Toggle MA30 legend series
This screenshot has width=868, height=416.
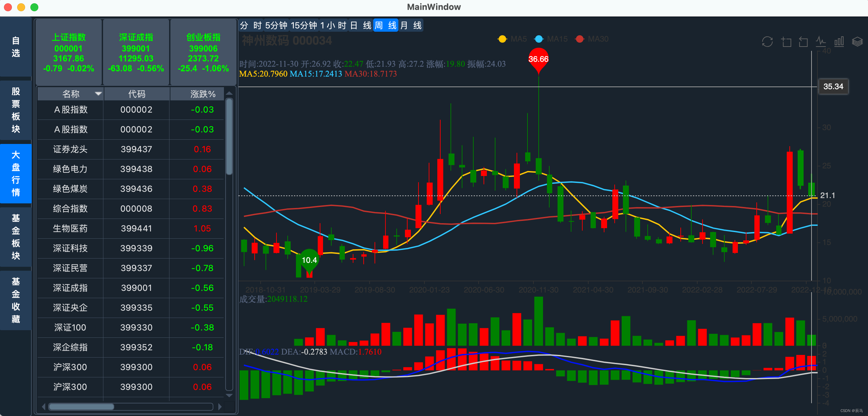coord(592,39)
